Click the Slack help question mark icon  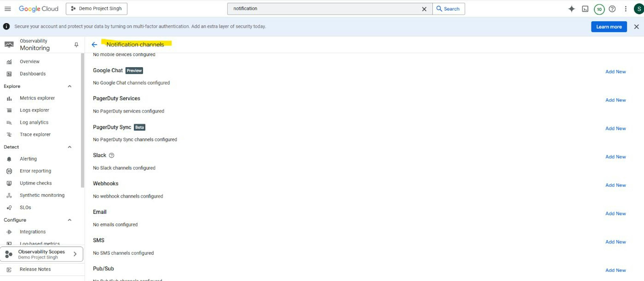111,155
